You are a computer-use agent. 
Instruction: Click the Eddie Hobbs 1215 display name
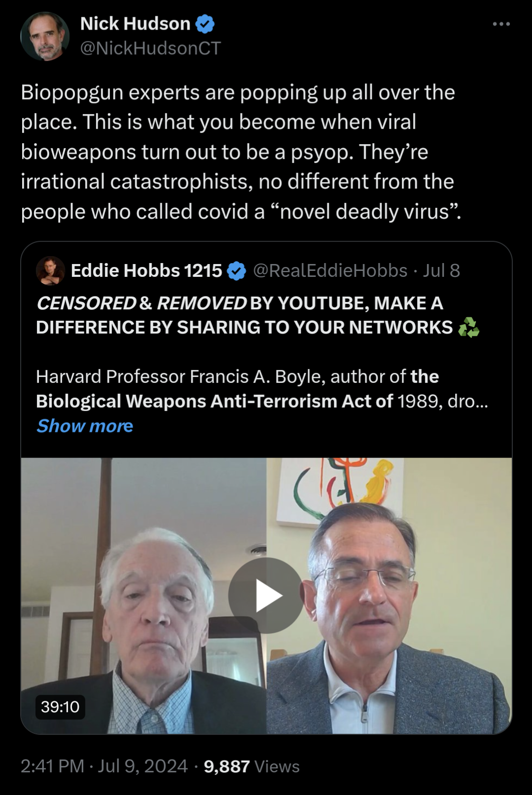click(x=146, y=270)
